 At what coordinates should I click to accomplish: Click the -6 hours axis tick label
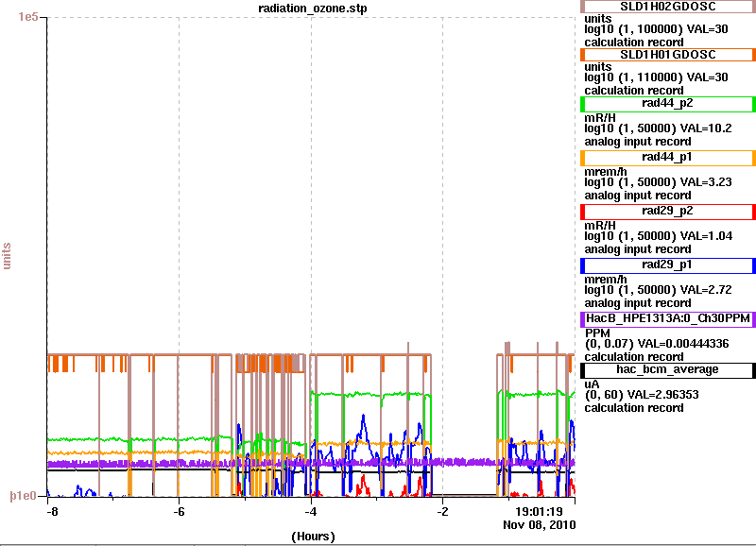coord(179,512)
